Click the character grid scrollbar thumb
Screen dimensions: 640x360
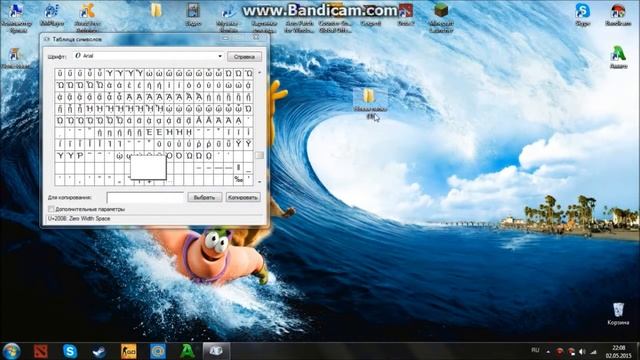(x=260, y=156)
